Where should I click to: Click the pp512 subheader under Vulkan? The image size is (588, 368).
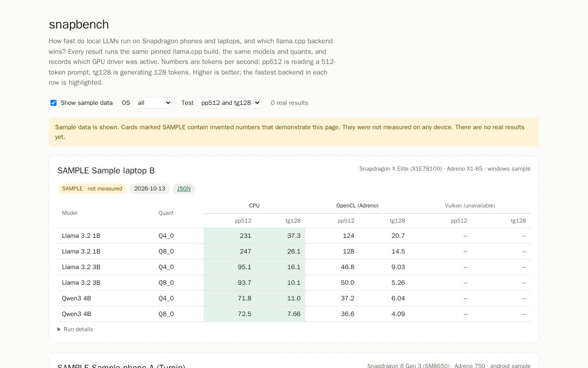[x=459, y=221]
